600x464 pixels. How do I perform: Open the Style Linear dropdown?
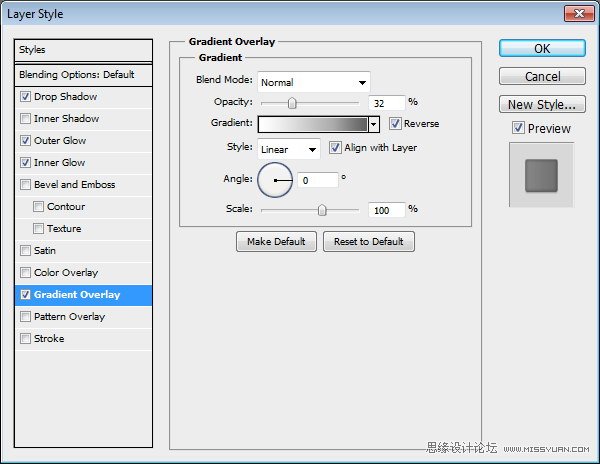pos(289,149)
